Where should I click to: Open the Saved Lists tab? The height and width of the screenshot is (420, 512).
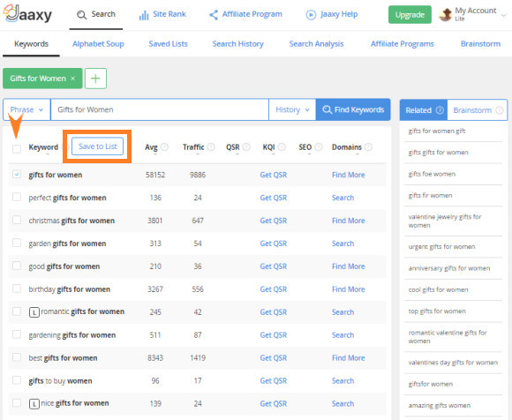168,44
